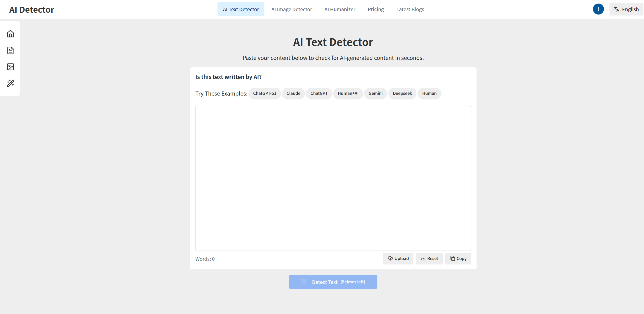Click the Copy button

pyautogui.click(x=458, y=258)
